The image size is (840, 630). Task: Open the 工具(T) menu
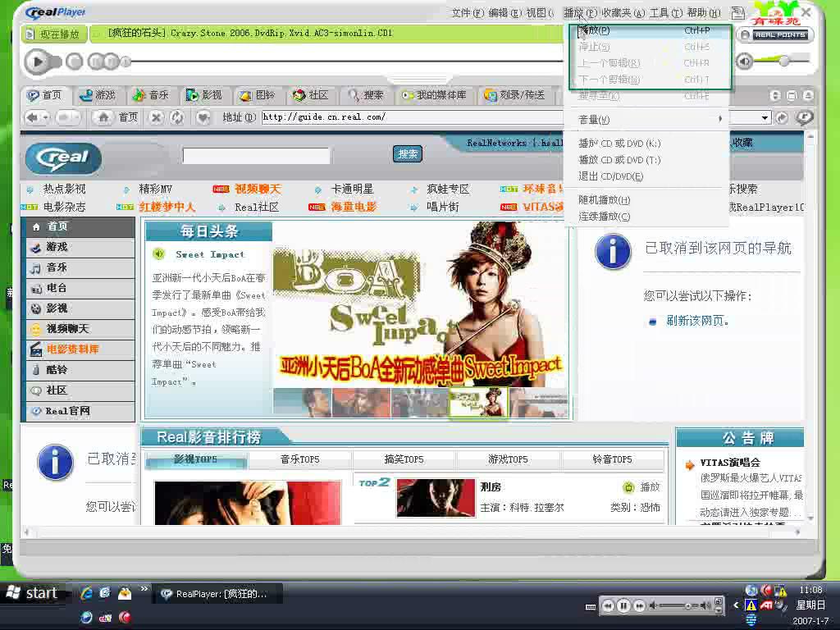coord(666,13)
